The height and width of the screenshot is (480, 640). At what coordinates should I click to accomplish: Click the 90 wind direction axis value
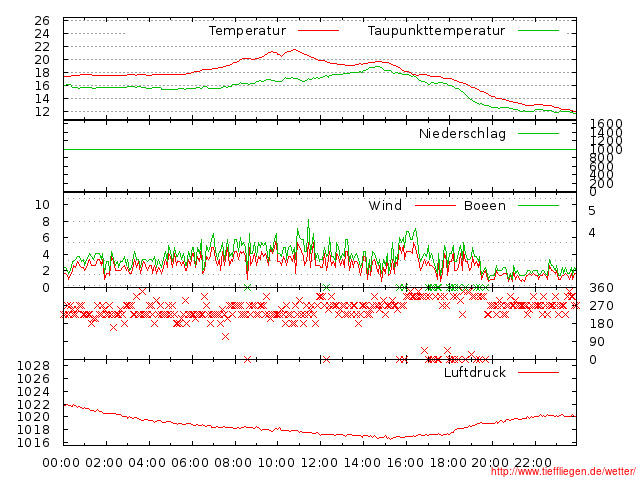pos(597,342)
